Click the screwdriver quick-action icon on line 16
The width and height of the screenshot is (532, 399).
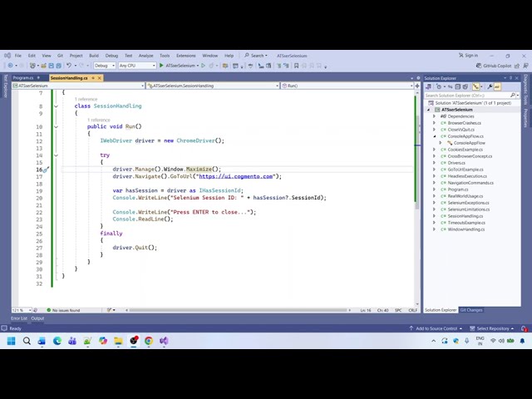47,170
